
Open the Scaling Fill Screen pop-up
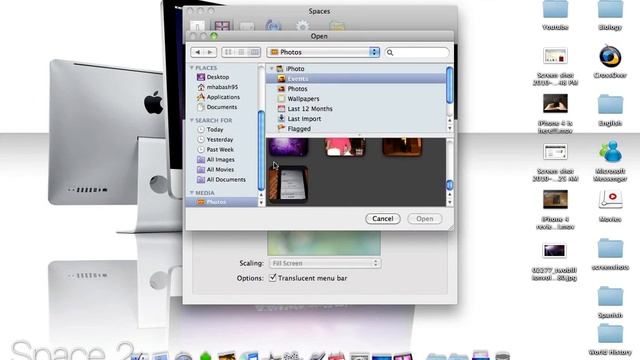(x=325, y=263)
